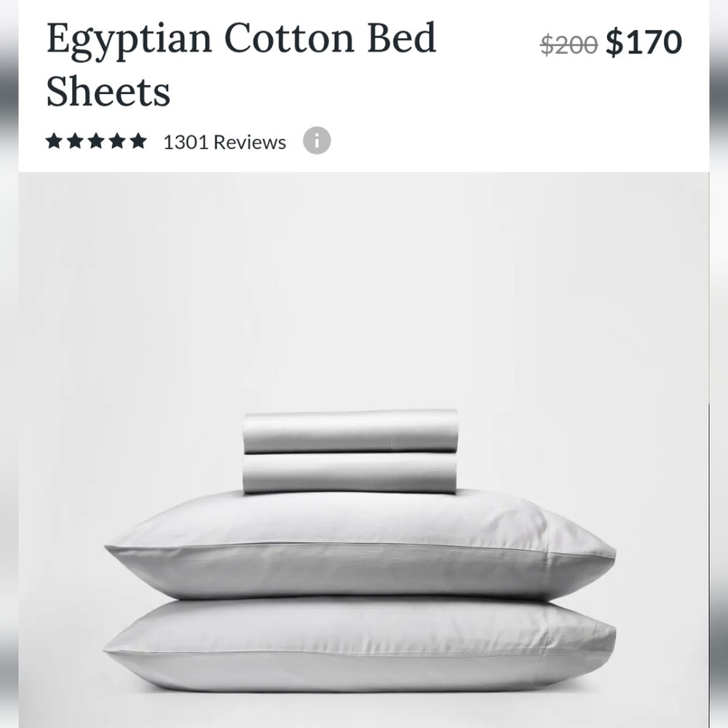
Task: Select the first rating star
Action: (55, 139)
